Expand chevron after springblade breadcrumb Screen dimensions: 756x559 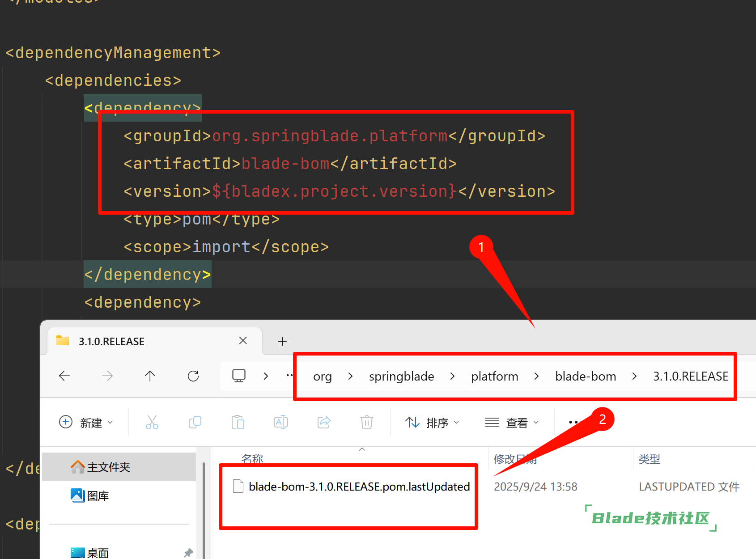click(x=452, y=377)
